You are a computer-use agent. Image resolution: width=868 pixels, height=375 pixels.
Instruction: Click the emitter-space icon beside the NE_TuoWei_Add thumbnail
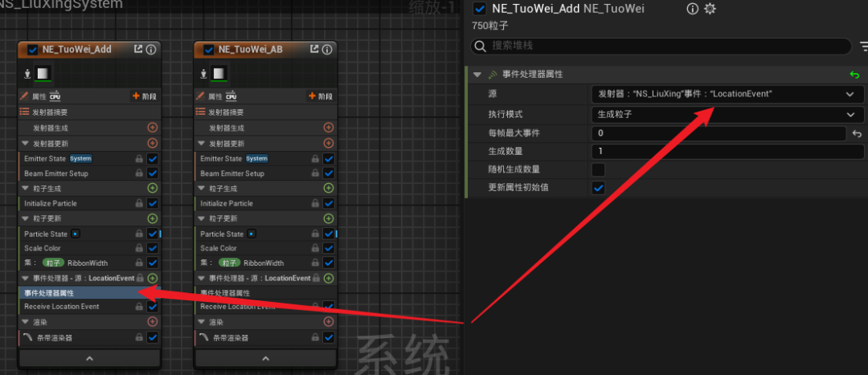pos(27,73)
